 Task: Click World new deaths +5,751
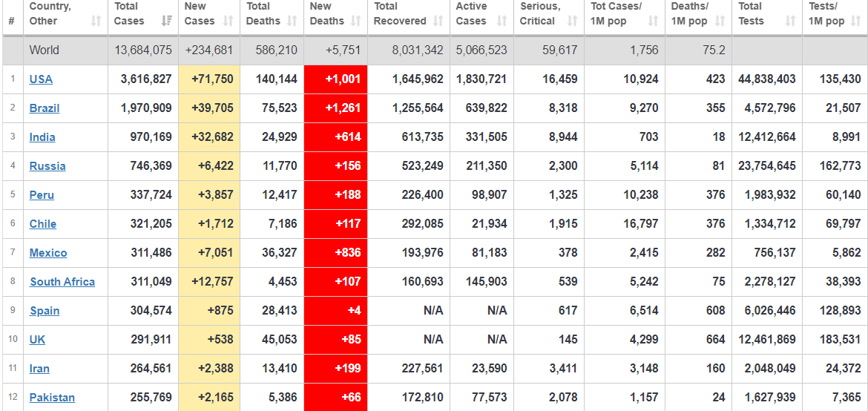coord(343,50)
